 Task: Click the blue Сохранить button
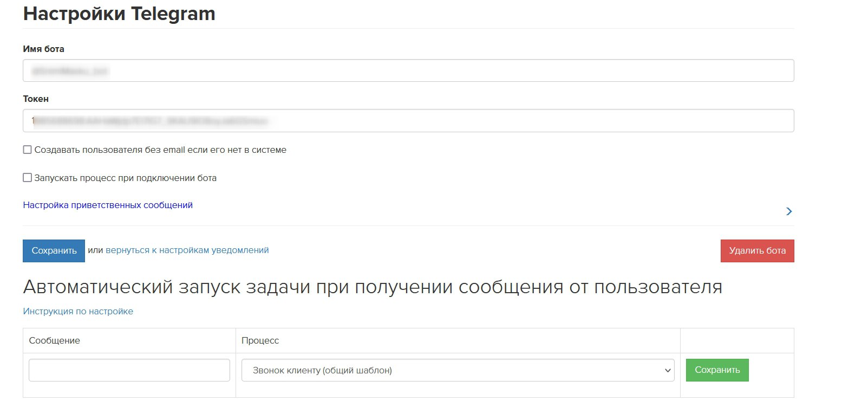[x=54, y=250]
